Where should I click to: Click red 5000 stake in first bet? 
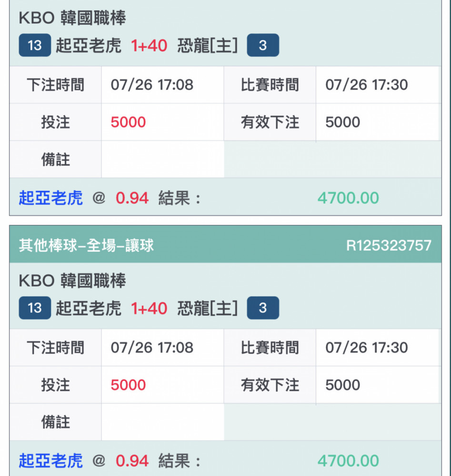[128, 122]
